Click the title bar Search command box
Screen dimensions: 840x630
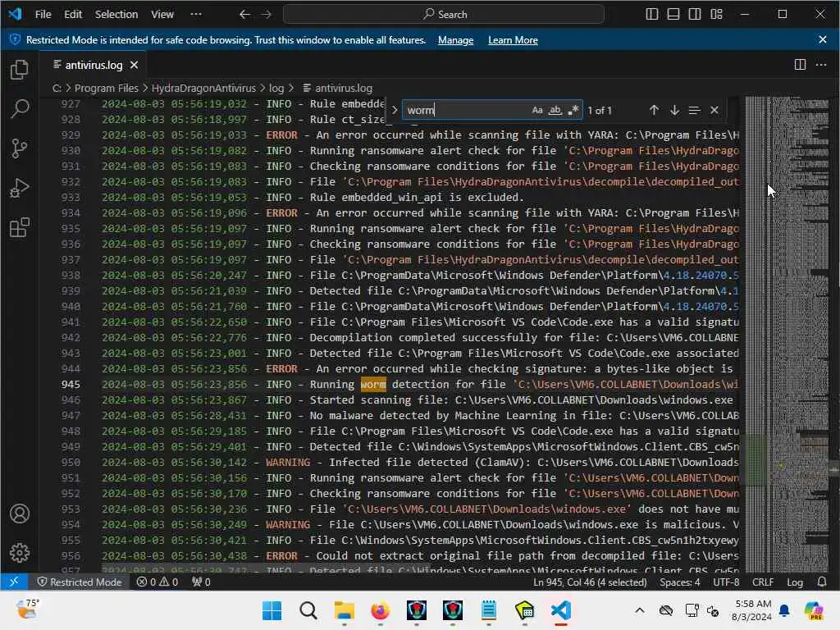coord(444,15)
